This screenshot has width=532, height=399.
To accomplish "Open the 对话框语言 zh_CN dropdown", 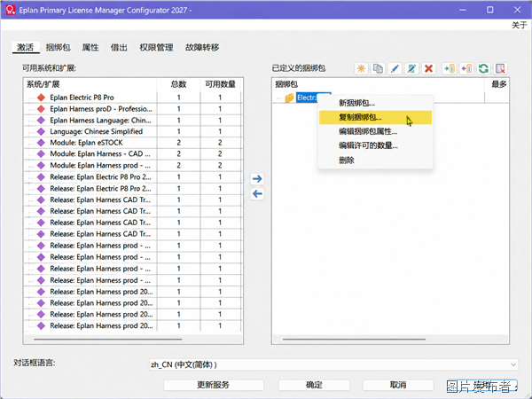I will [333, 364].
